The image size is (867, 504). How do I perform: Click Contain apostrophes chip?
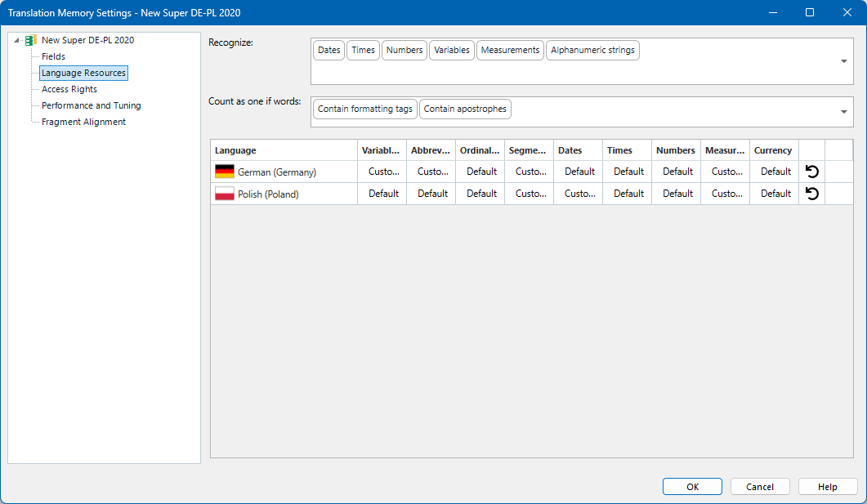point(465,109)
